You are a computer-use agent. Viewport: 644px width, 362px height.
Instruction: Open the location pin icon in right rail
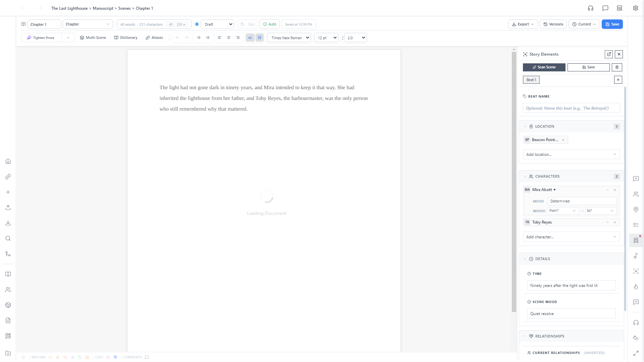click(x=636, y=209)
